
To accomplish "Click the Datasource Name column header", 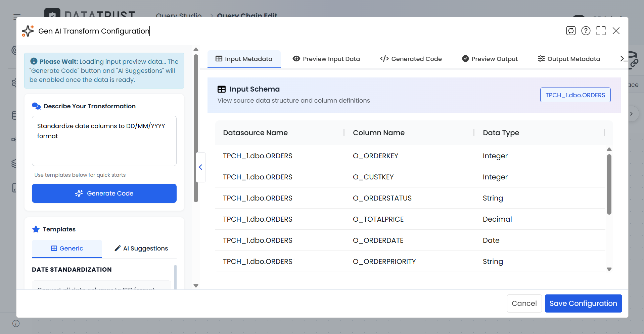I will click(255, 133).
